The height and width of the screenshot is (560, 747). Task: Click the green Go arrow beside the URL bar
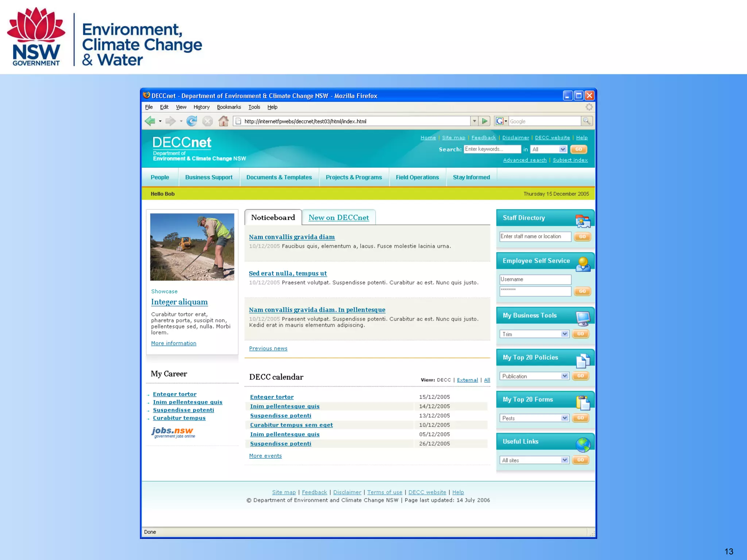pos(484,121)
